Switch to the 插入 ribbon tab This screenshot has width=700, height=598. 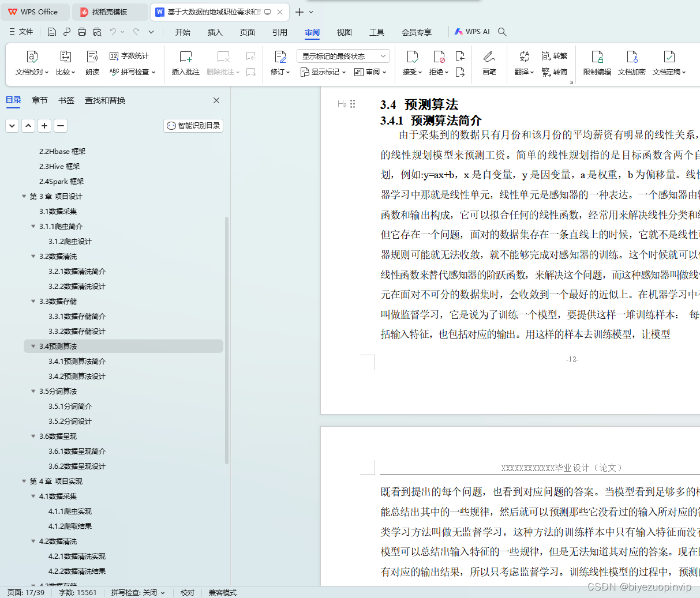(x=215, y=32)
